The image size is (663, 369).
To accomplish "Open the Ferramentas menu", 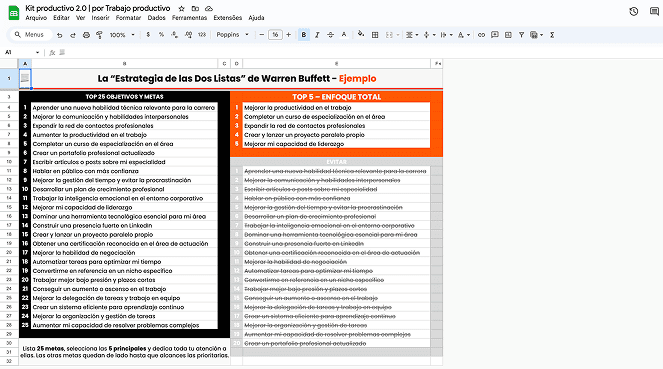I will point(189,18).
